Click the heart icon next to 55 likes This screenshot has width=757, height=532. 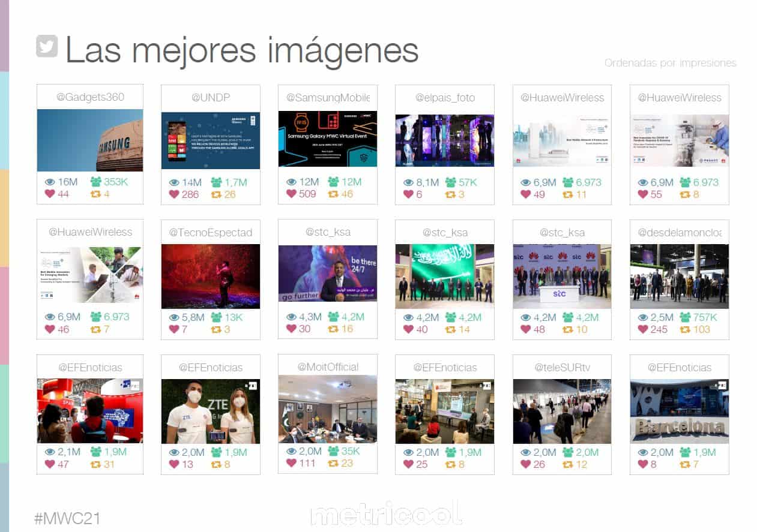(643, 194)
